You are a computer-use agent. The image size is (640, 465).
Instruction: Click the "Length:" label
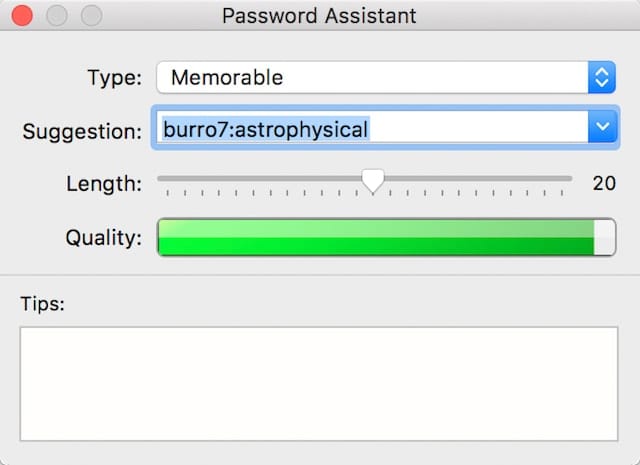104,184
